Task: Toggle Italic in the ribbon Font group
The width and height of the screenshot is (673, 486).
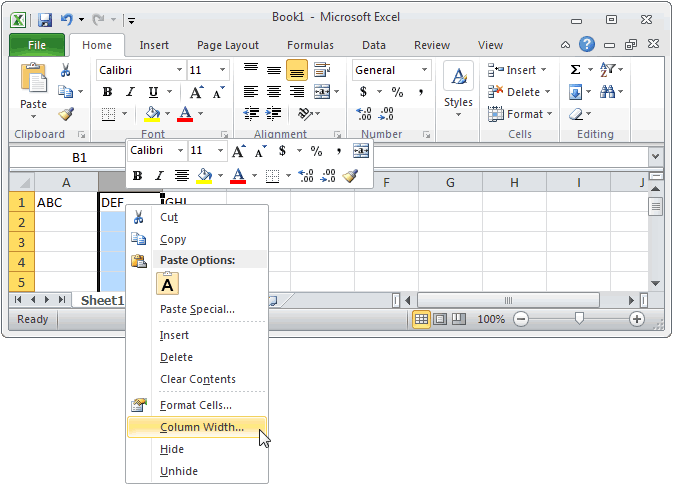Action: 130,92
